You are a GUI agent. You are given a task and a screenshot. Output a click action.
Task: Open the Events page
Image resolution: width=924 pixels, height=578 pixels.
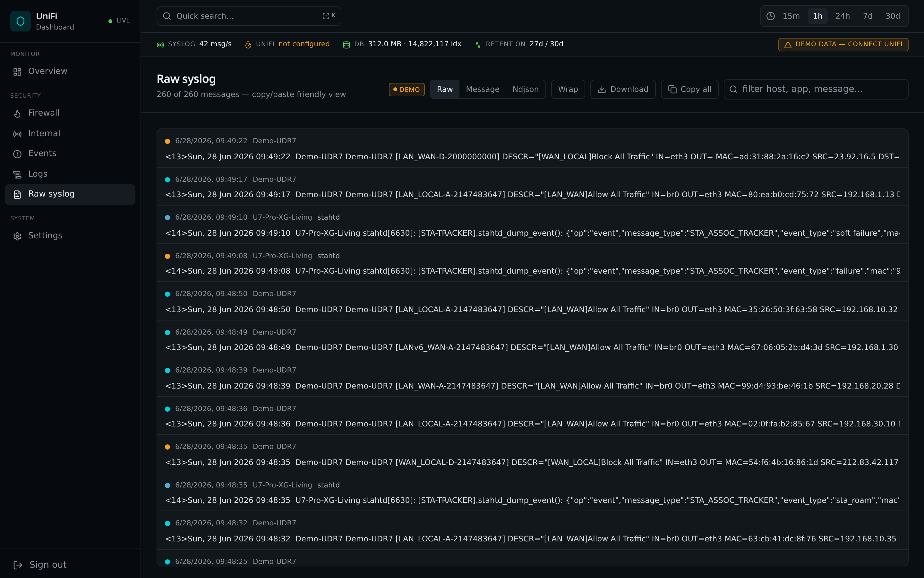point(70,154)
